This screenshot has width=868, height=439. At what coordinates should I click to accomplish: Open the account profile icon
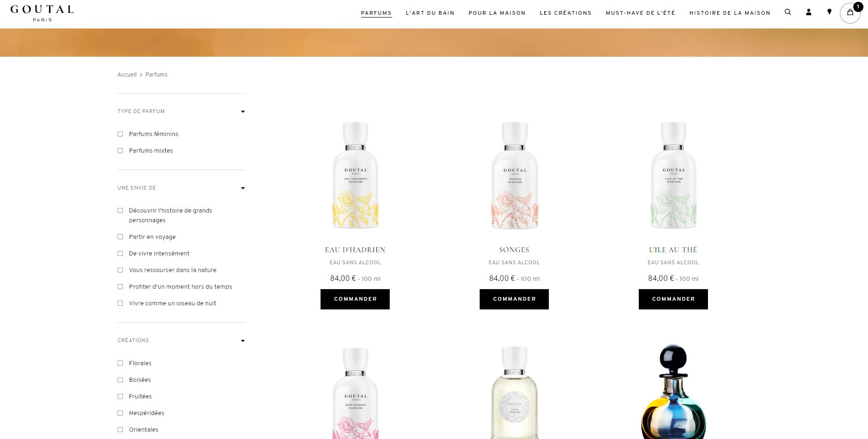tap(809, 12)
